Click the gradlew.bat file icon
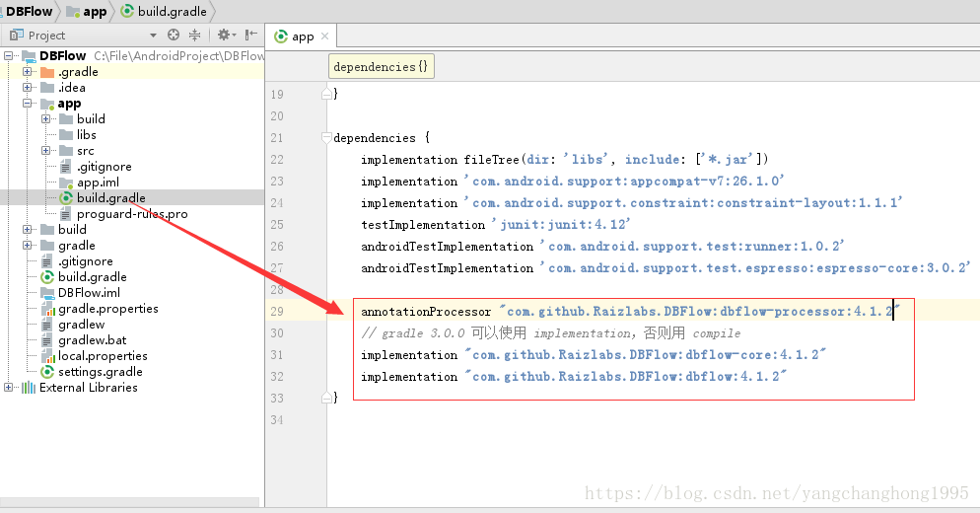Viewport: 980px width, 513px height. click(47, 340)
